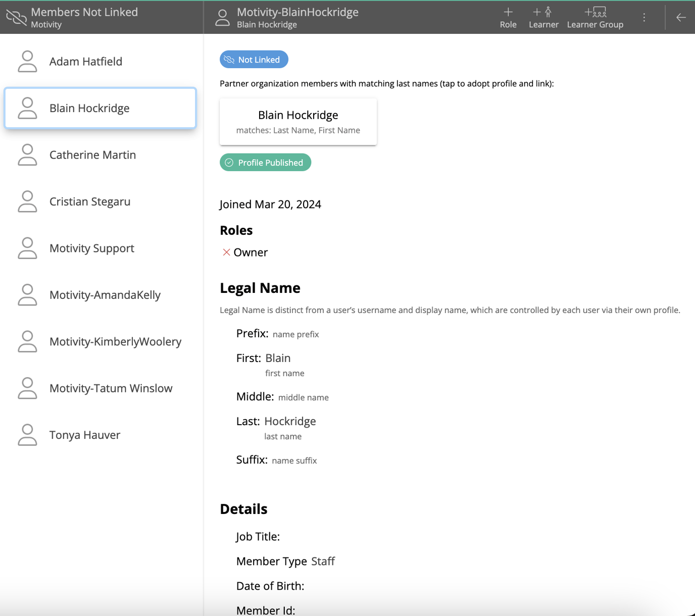Screen dimensions: 695x616
Task: Tap the Blain Hockridge matching profile card
Action: (x=298, y=122)
